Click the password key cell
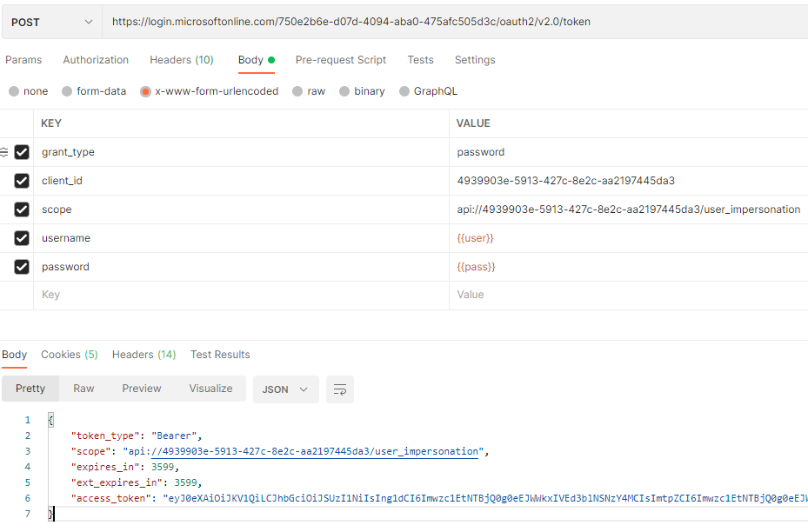Screen dimensions: 808x532 pos(241,267)
